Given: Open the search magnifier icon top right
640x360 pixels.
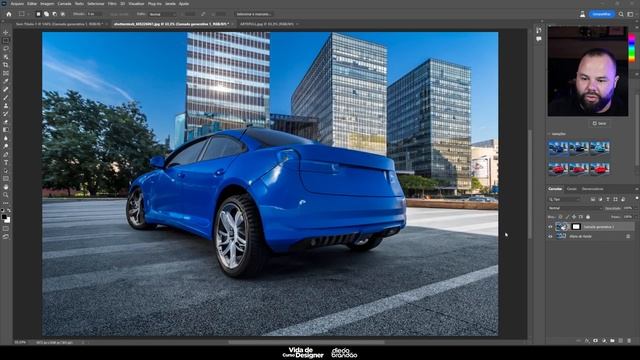Looking at the screenshot, I should [621, 14].
